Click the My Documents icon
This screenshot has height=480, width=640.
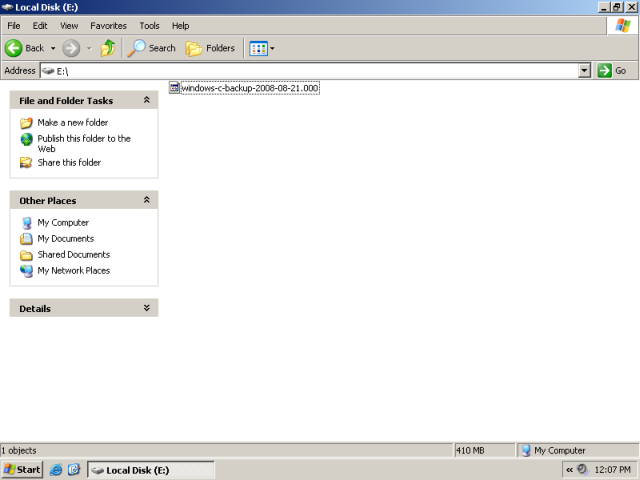pyautogui.click(x=26, y=238)
